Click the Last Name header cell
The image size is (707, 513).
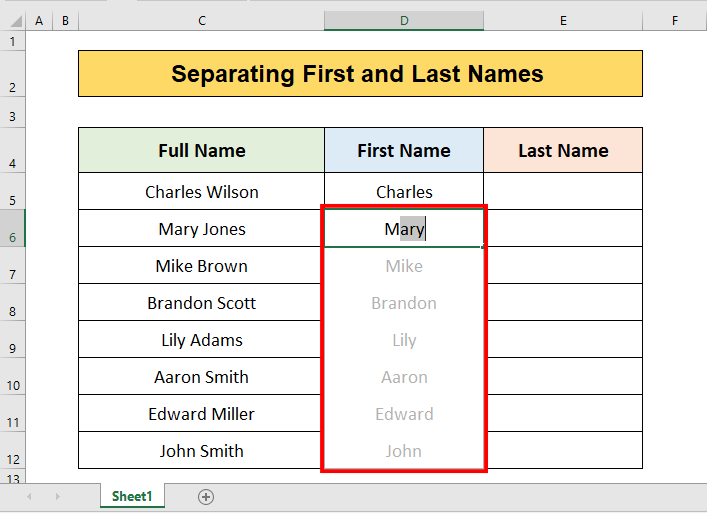[x=563, y=151]
